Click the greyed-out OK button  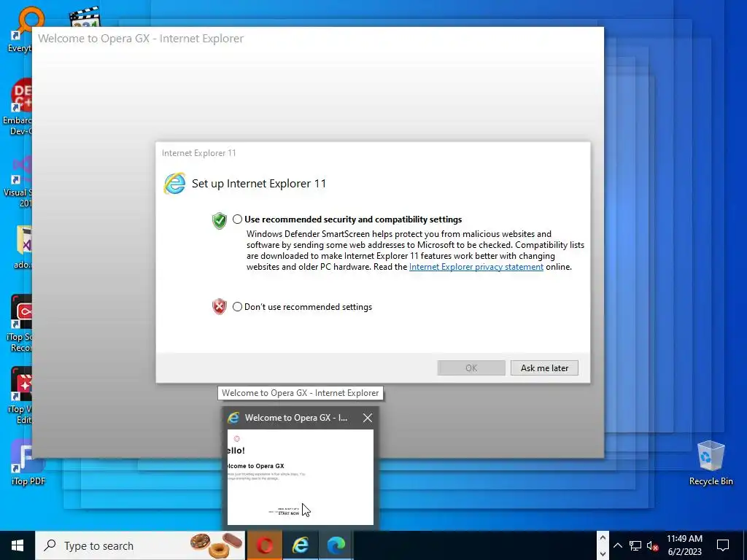coord(471,368)
